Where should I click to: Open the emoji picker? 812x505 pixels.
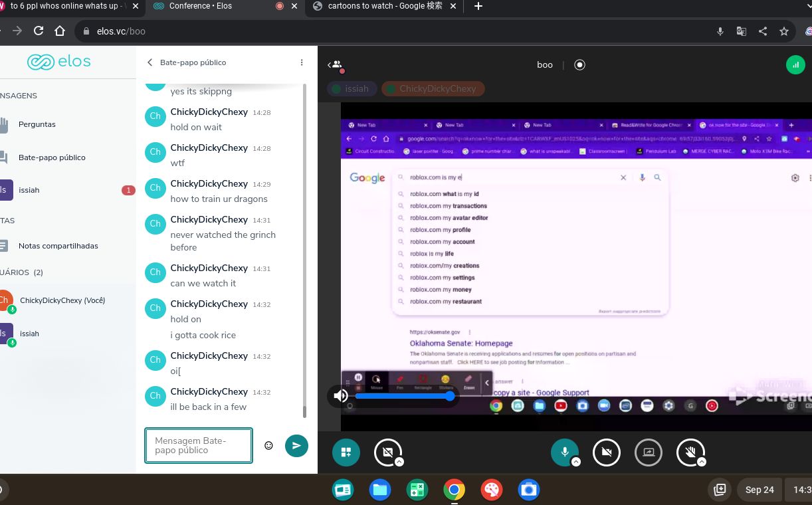[268, 445]
